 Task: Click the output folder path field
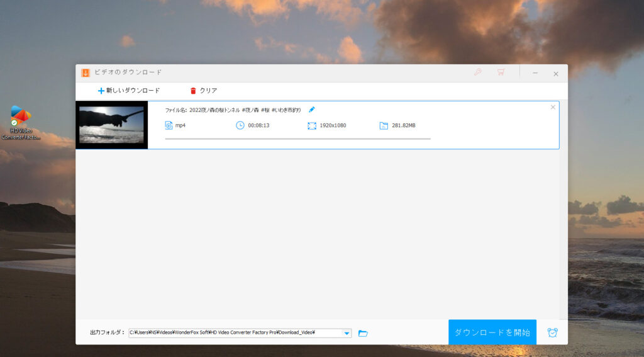tap(235, 333)
